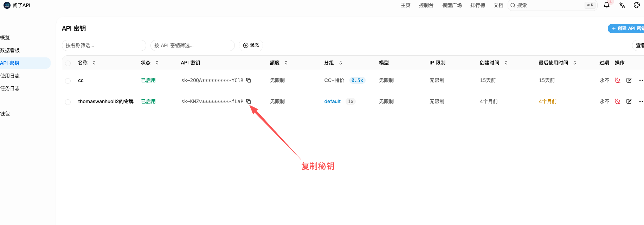
Task: Click the masked key sk-20QA***YClR
Action: (212, 80)
